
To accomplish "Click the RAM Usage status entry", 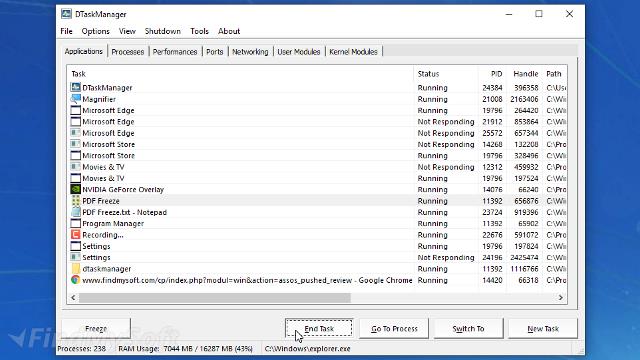I will pyautogui.click(x=185, y=349).
